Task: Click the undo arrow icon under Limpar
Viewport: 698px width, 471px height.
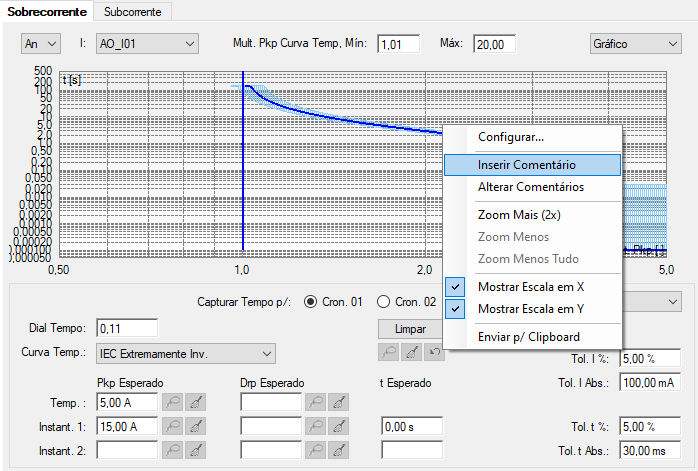Action: point(434,352)
